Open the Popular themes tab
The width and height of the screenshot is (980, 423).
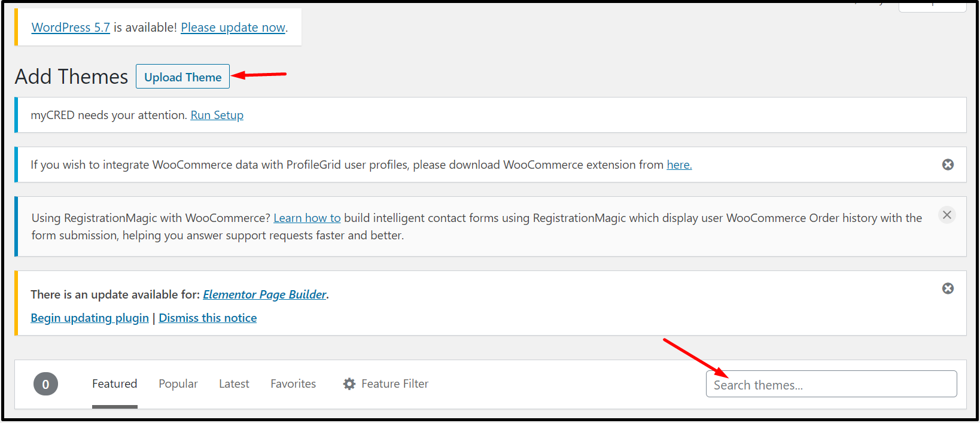178,384
